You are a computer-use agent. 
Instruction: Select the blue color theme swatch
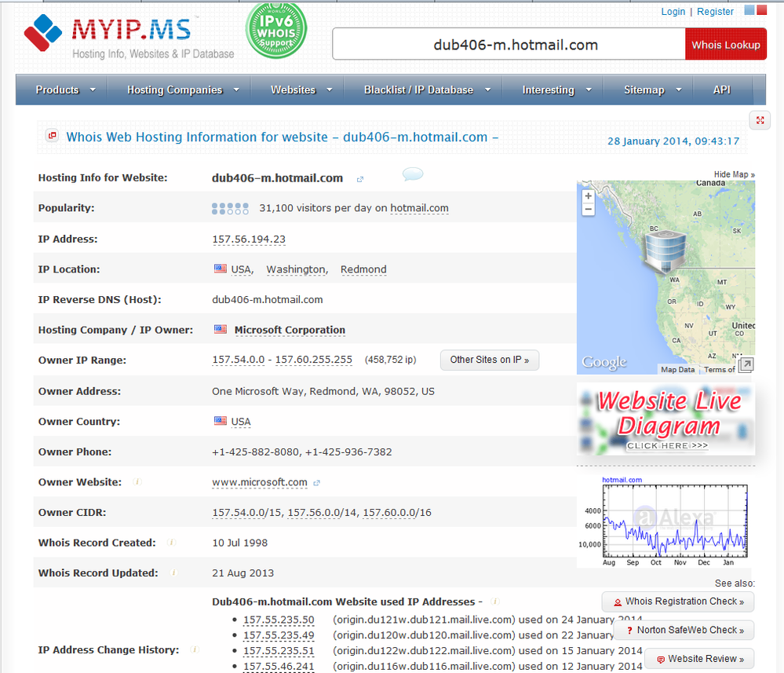[749, 10]
